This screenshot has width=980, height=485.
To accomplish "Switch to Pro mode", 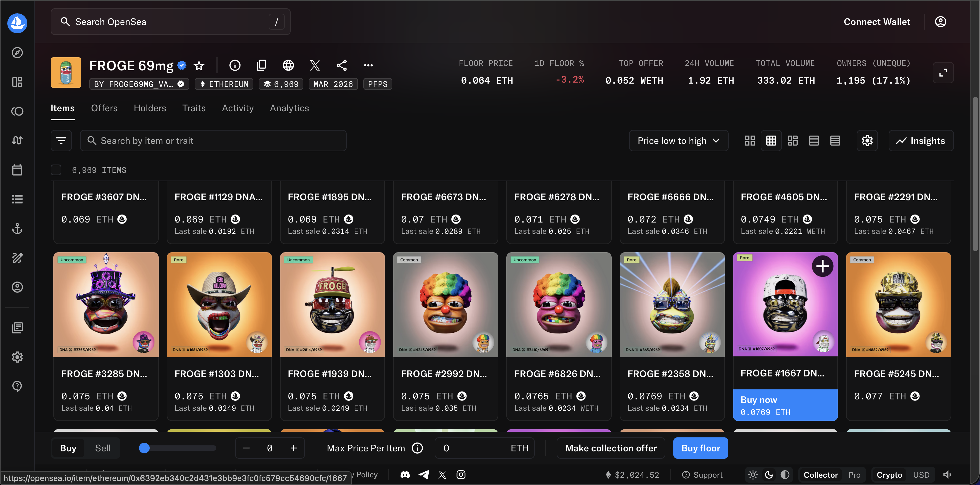I will [x=854, y=475].
